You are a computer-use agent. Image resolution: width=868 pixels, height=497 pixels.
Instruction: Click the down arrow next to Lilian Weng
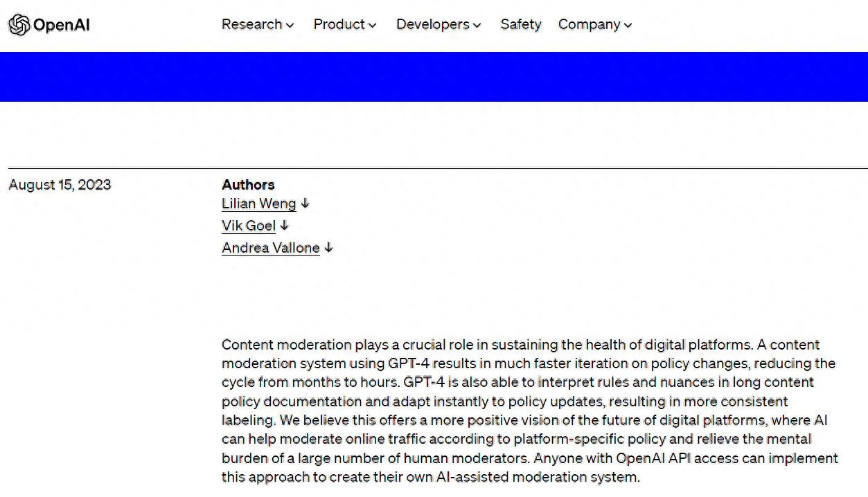(305, 204)
